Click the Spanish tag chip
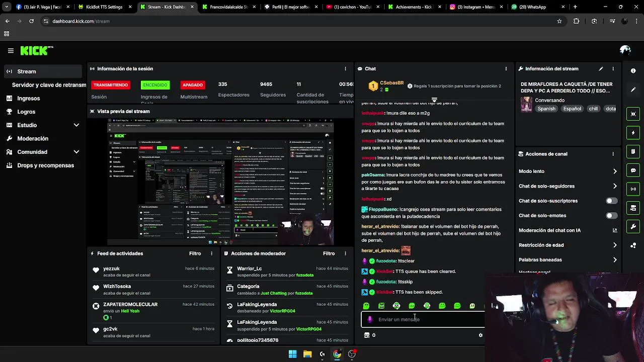The width and height of the screenshot is (644, 362). coord(546,109)
